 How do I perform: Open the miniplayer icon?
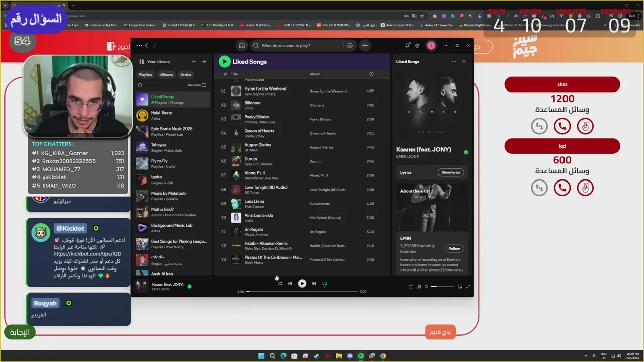point(460,287)
